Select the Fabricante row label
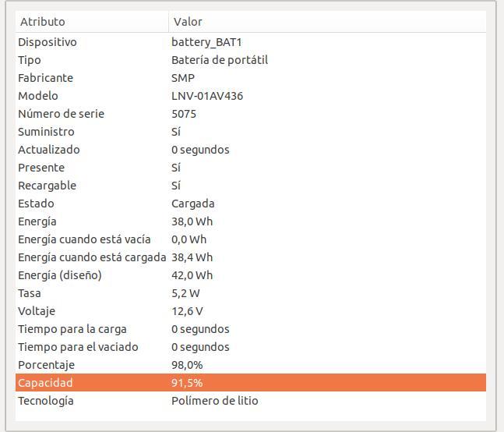The width and height of the screenshot is (504, 432). click(x=45, y=78)
